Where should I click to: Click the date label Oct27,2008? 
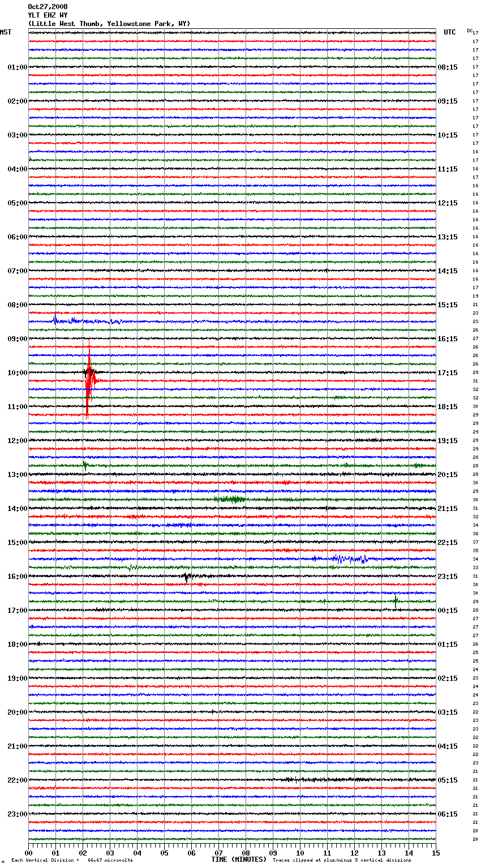[x=48, y=7]
